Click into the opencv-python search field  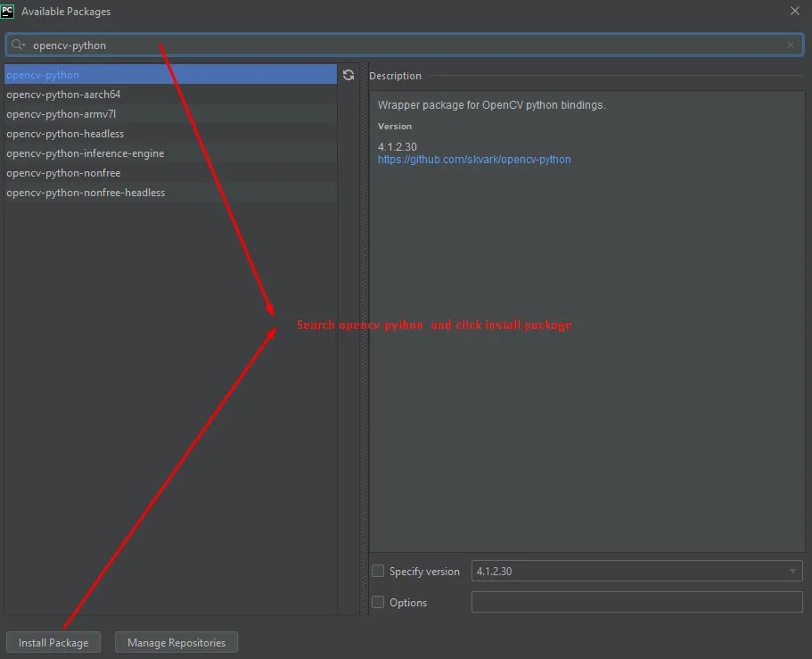tap(404, 45)
